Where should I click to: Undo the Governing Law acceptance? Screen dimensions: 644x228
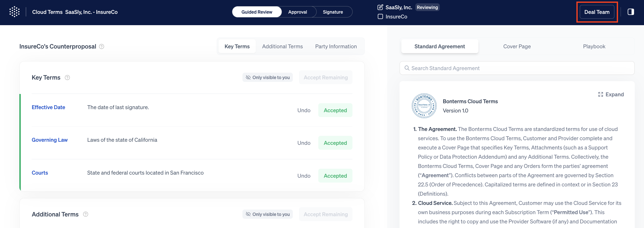click(x=304, y=143)
